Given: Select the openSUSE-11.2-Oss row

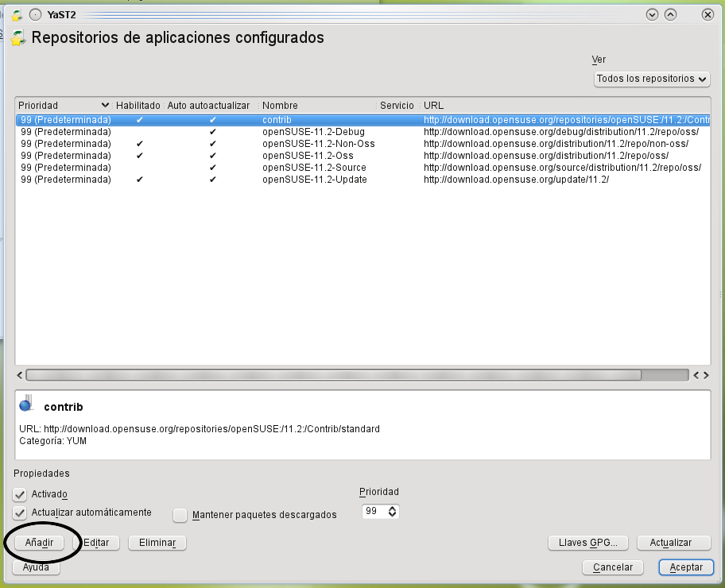Looking at the screenshot, I should (x=363, y=156).
